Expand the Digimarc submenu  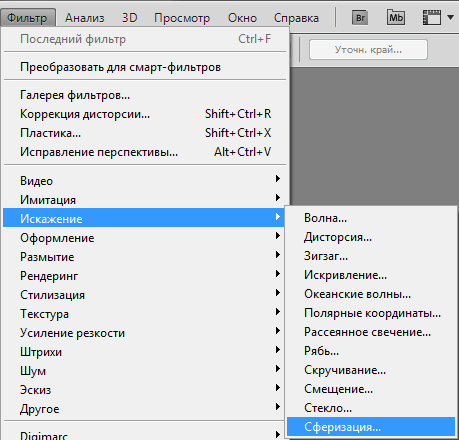tap(145, 434)
